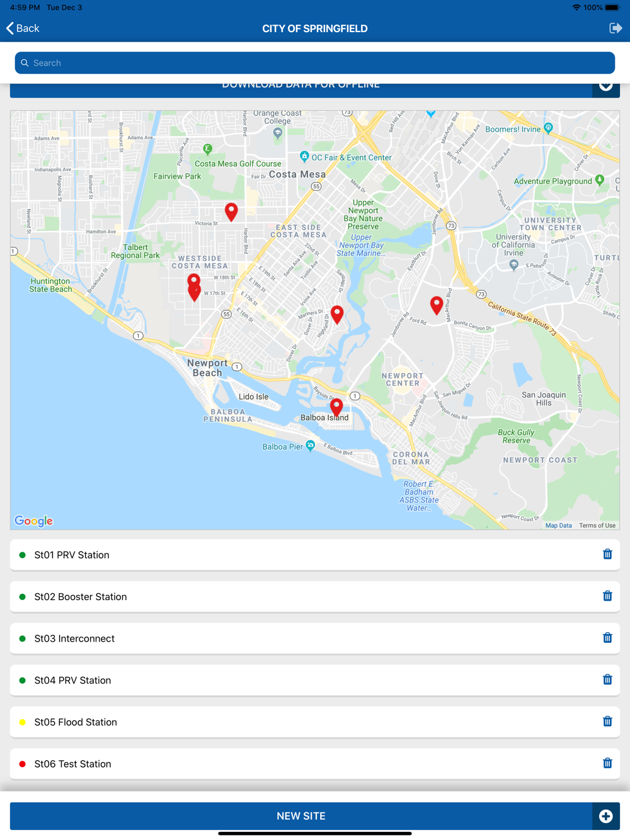Viewport: 630px width, 840px height.
Task: Tap Orange Coast College marker icon
Action: pyautogui.click(x=278, y=133)
